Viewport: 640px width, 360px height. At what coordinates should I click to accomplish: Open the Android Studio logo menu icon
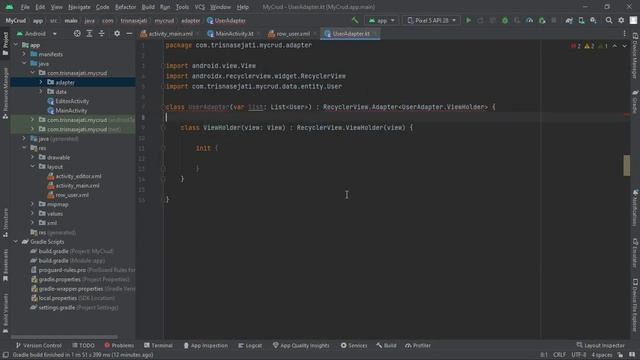(9, 7)
